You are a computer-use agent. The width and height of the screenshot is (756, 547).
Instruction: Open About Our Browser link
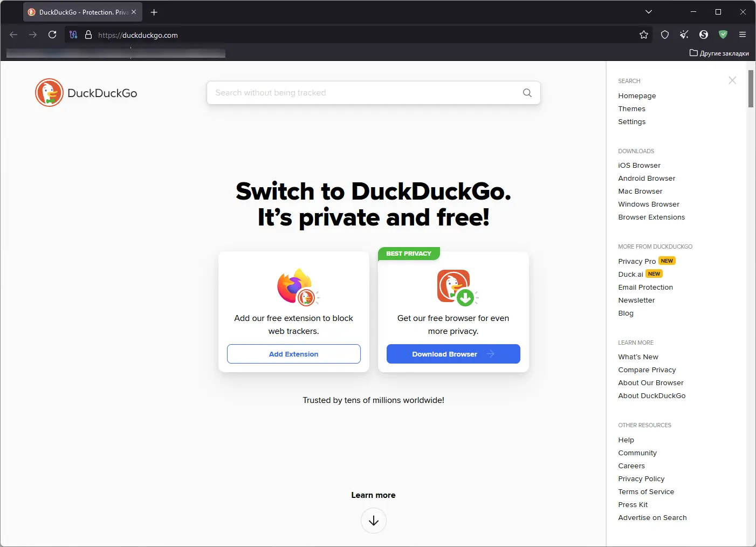[651, 382]
